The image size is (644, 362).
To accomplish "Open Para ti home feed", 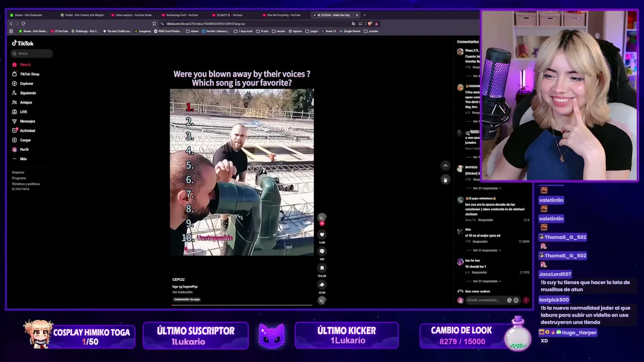I will pyautogui.click(x=22, y=65).
